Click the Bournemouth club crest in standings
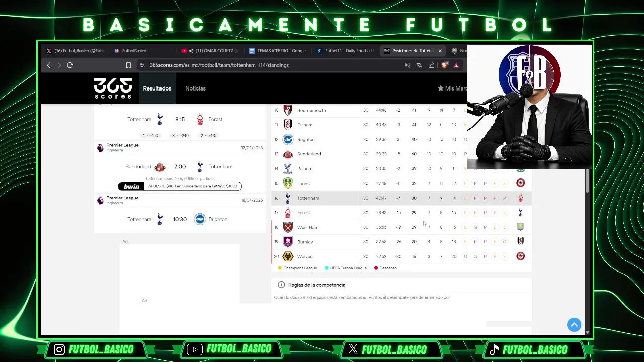644x362 pixels. (x=288, y=110)
